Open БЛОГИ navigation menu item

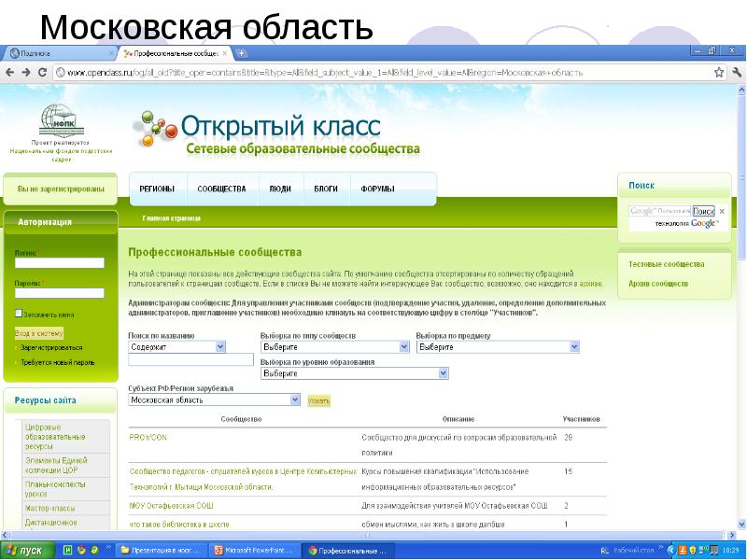[x=326, y=189]
